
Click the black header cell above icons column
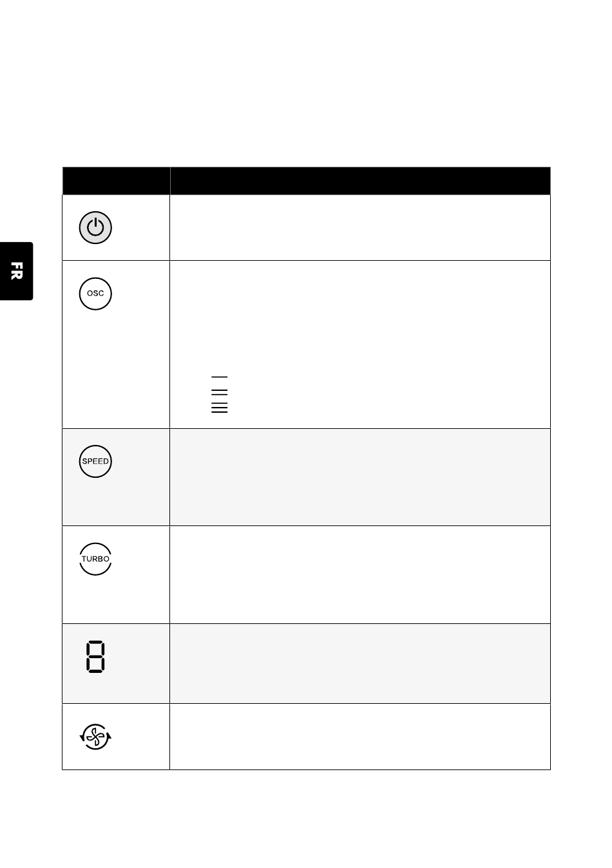116,181
